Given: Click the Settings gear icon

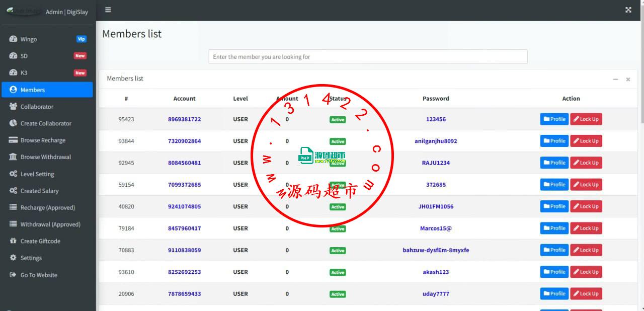Looking at the screenshot, I should coord(13,258).
